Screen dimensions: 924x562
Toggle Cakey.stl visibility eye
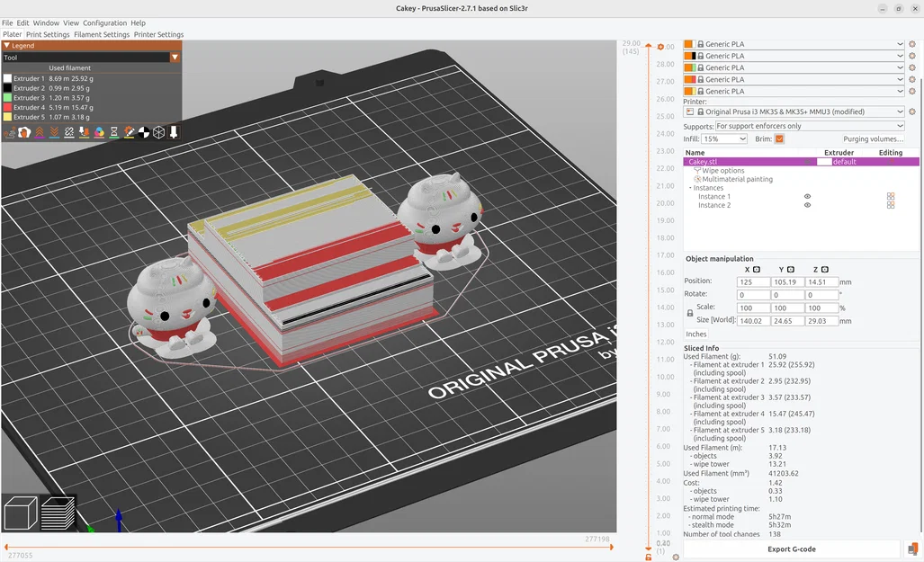(807, 162)
